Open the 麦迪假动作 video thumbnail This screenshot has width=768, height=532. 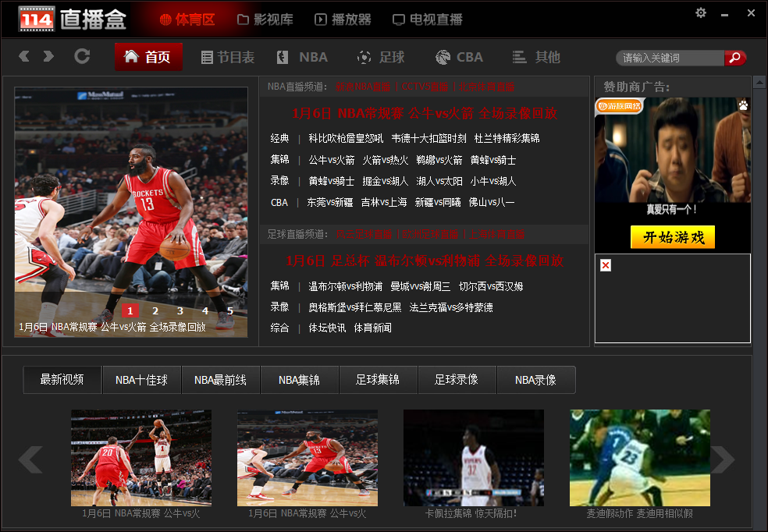pos(640,458)
